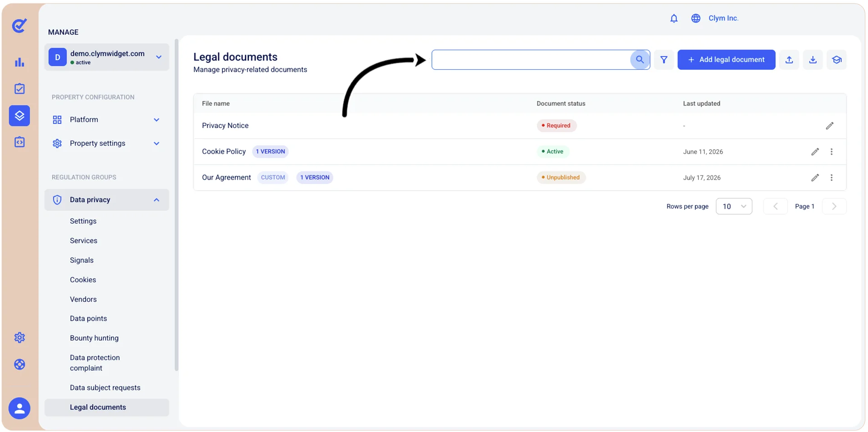
Task: Expand Property settings section
Action: [x=107, y=143]
